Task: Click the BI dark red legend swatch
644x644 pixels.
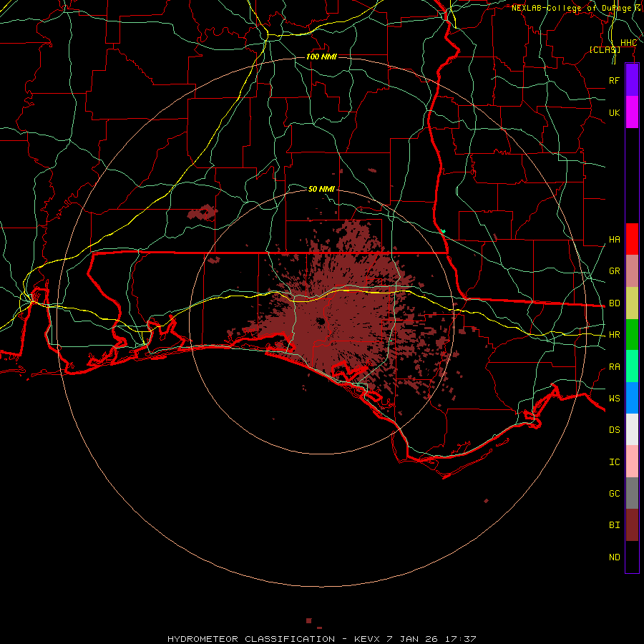Action: 632,525
